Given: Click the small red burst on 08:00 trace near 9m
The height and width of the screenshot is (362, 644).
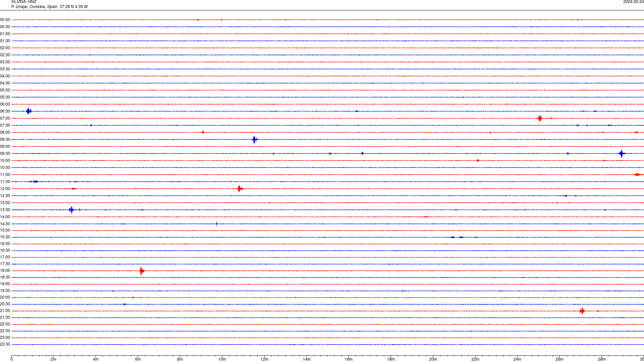Looking at the screenshot, I should (x=203, y=132).
